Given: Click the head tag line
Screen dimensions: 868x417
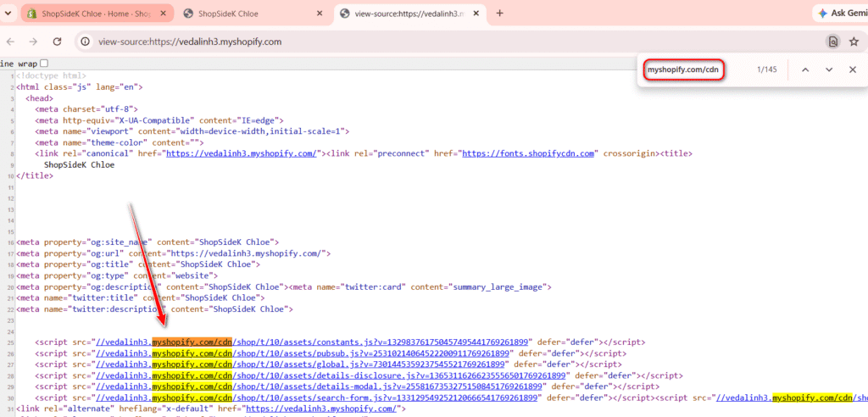Looking at the screenshot, I should coord(39,98).
